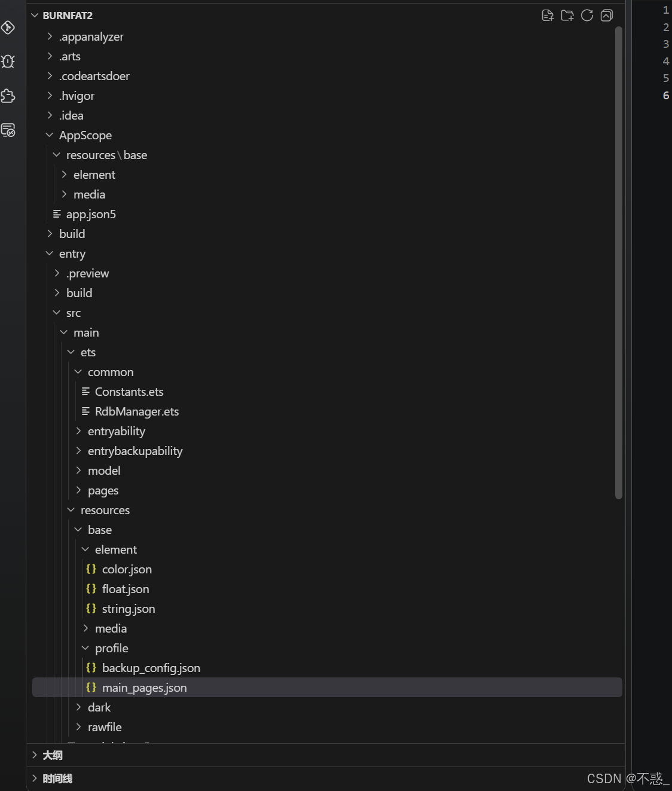
Task: Expand the rawfile folder
Action: [x=78, y=727]
